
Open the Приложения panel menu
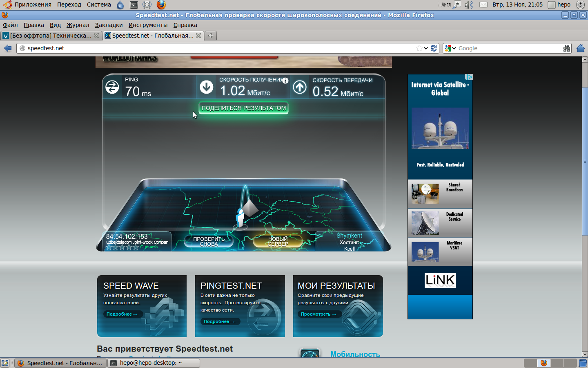[x=28, y=4]
